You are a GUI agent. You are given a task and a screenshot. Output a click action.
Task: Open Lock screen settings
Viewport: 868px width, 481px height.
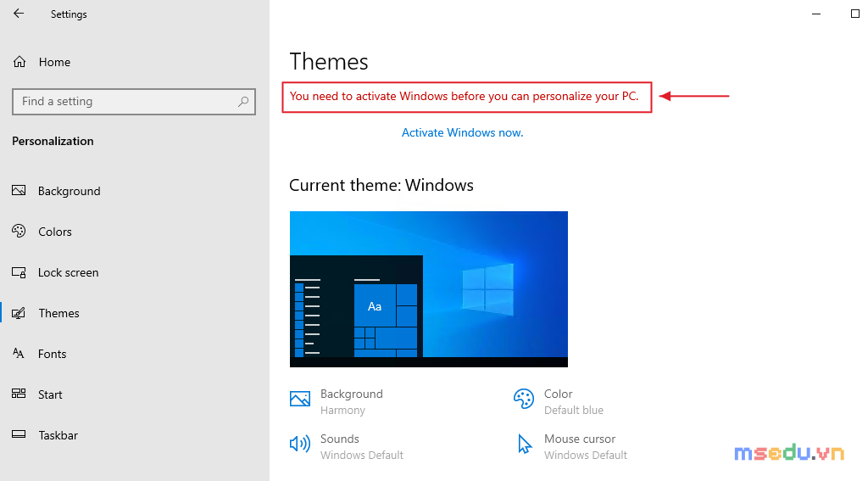point(68,272)
